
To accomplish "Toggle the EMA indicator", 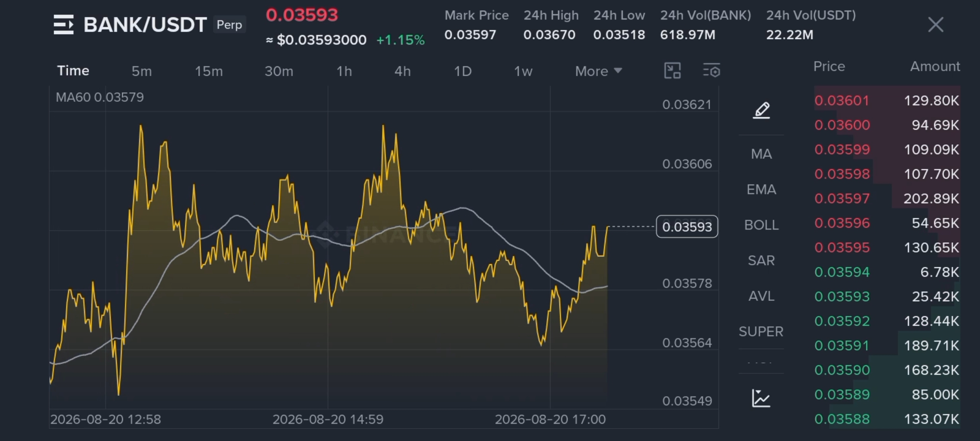I will (761, 189).
